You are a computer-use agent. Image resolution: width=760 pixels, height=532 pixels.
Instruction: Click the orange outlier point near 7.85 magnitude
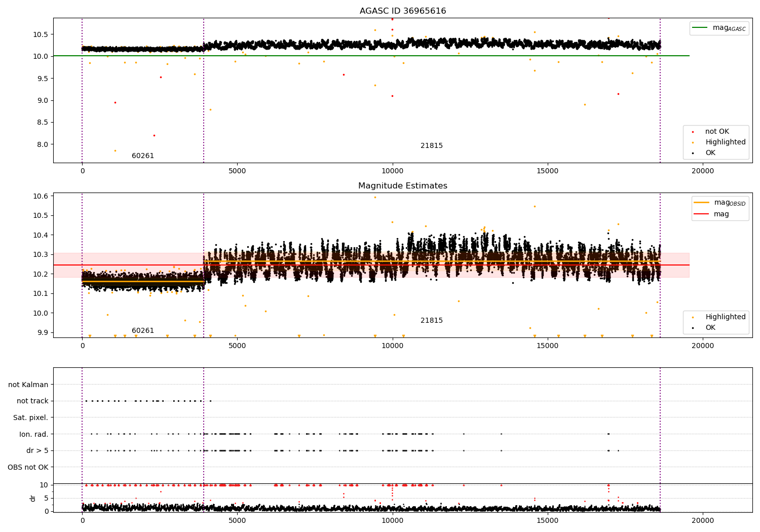115,150
